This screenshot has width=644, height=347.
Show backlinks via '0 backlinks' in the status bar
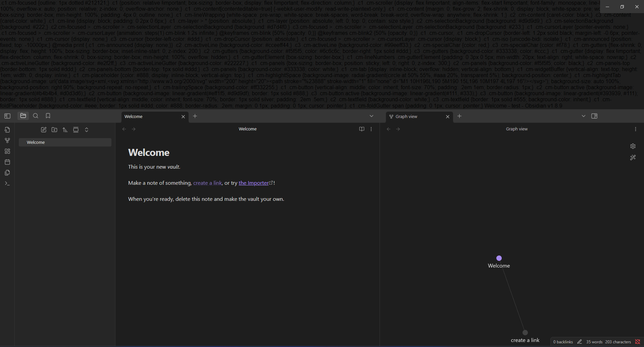(563, 342)
